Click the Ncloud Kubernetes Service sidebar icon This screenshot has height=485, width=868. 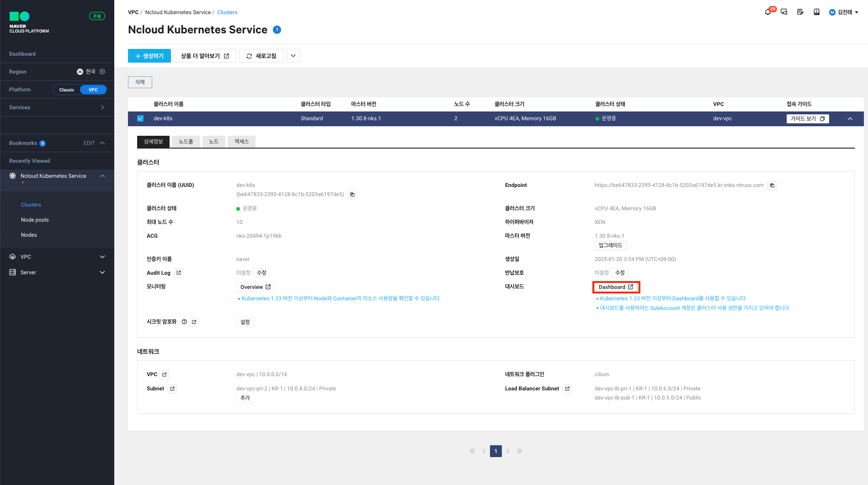tap(13, 176)
